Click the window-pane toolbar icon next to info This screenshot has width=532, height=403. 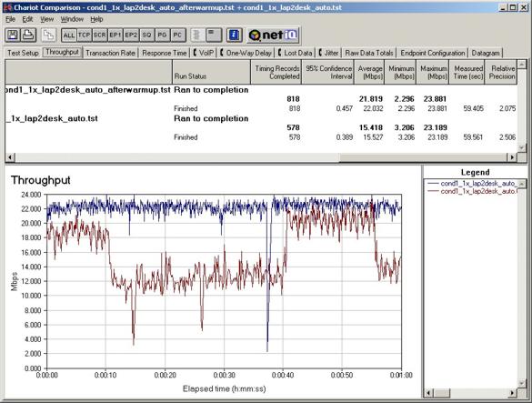click(214, 35)
